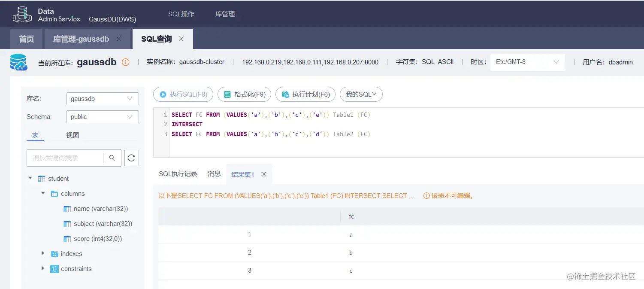This screenshot has width=644, height=289.
Task: Click row number 1 in results
Action: 250,234
